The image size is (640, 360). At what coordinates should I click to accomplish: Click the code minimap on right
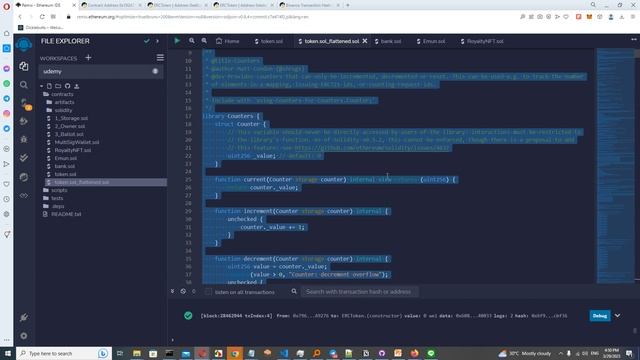pos(615,165)
